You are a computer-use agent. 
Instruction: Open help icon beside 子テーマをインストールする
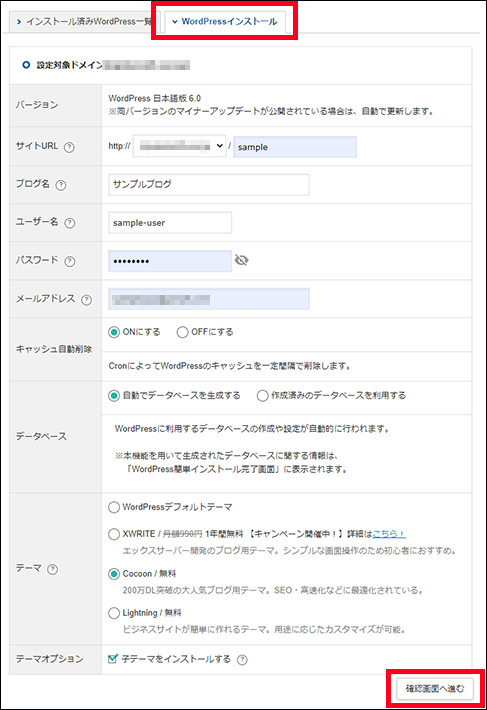click(242, 660)
